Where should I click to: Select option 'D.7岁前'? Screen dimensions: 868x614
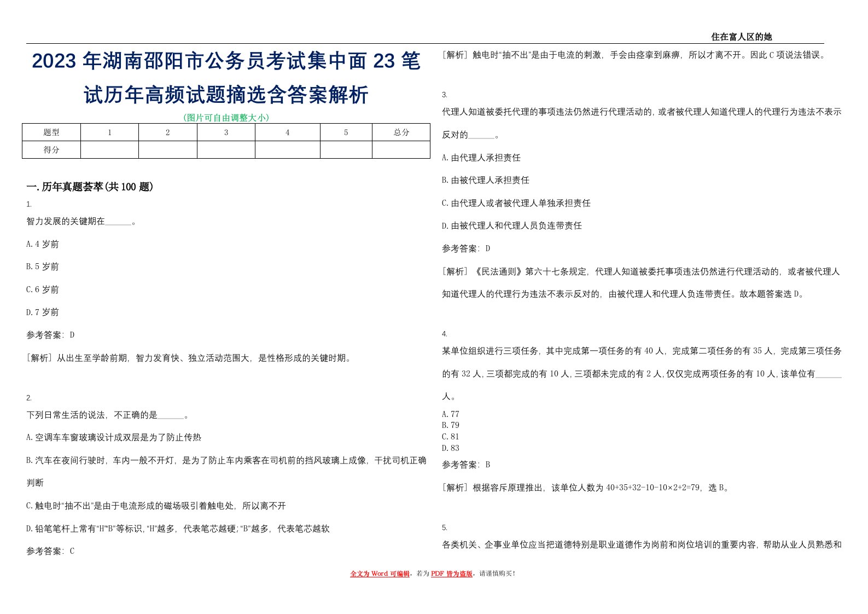(43, 312)
